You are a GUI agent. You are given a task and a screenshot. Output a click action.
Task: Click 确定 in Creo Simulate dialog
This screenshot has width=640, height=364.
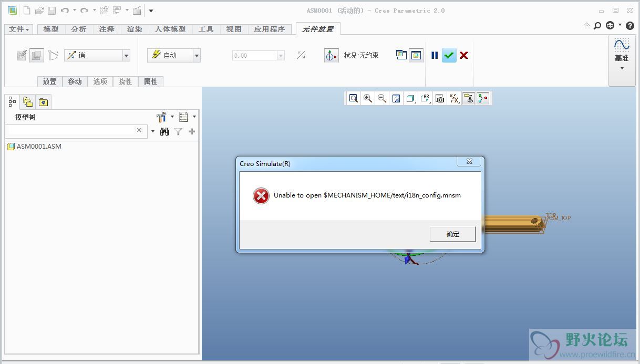(452, 234)
